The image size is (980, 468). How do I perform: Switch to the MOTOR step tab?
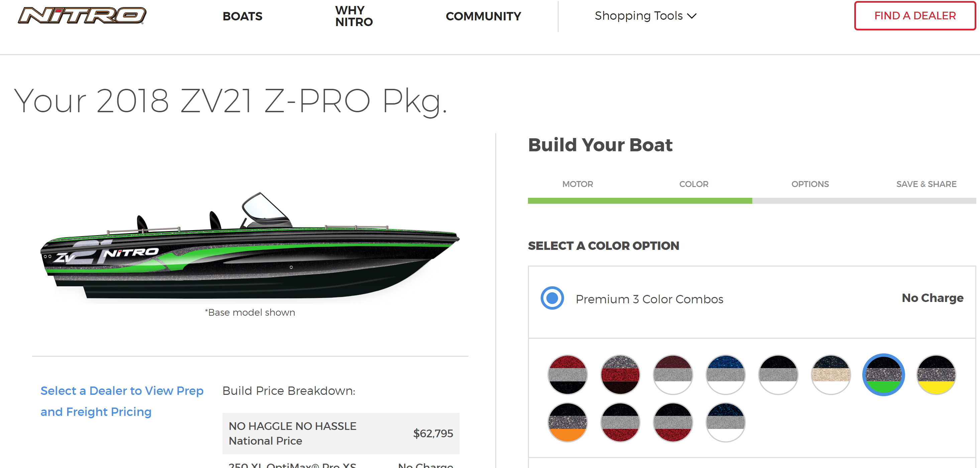[577, 184]
